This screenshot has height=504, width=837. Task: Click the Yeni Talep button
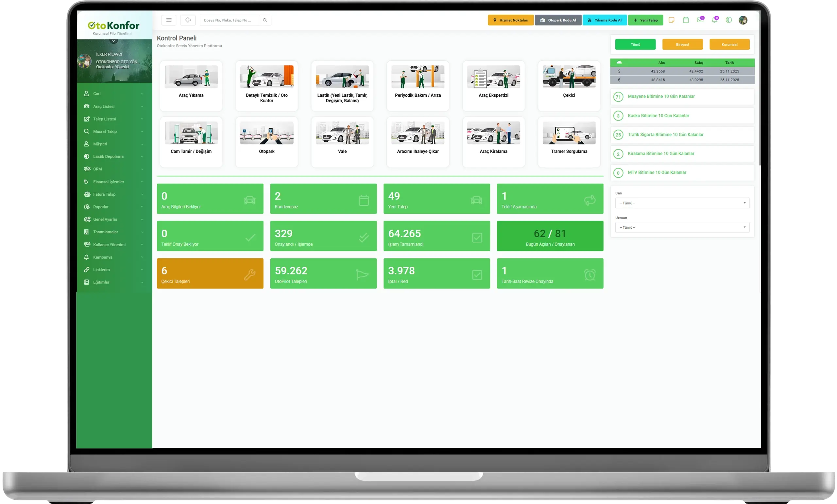point(645,20)
